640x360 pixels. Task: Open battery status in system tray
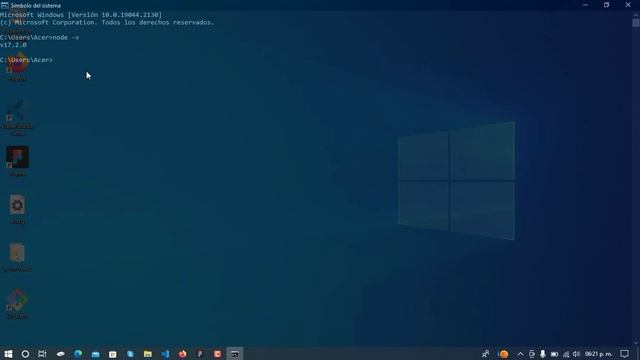554,354
